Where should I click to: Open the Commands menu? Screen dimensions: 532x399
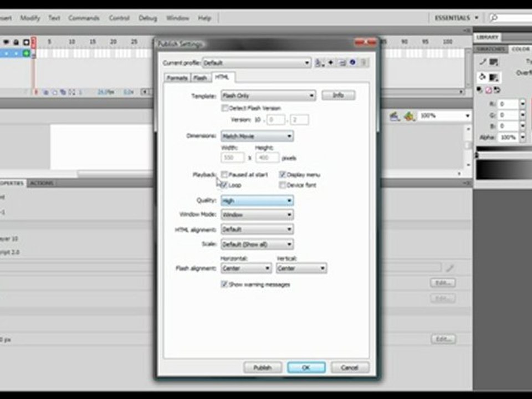pos(84,18)
